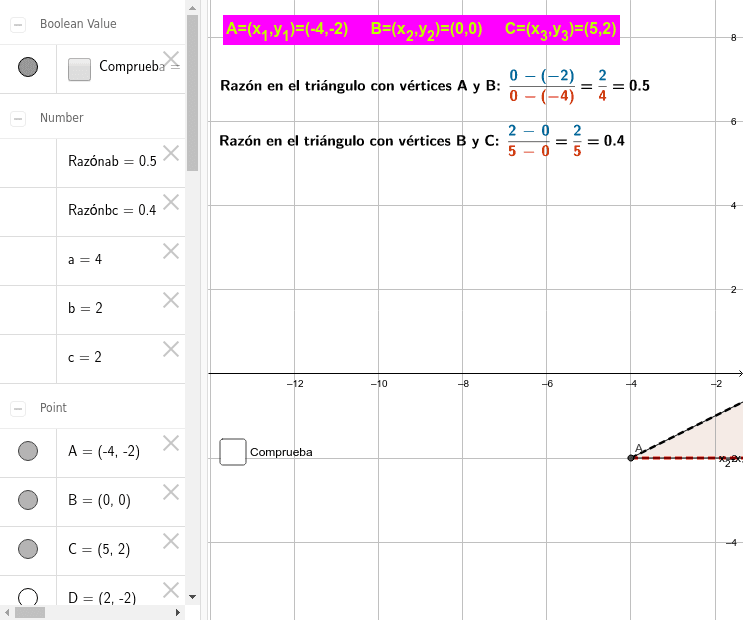Collapse the Number section

click(18, 118)
